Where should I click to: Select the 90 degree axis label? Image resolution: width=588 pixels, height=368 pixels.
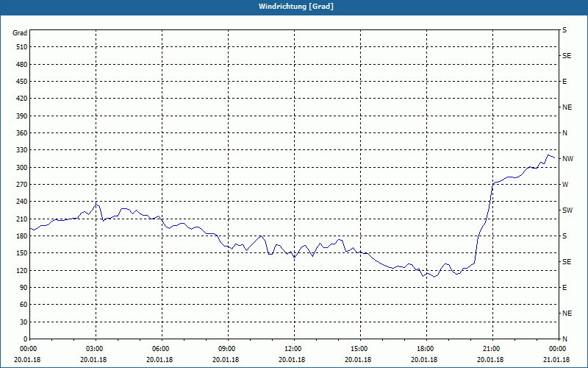coord(24,288)
